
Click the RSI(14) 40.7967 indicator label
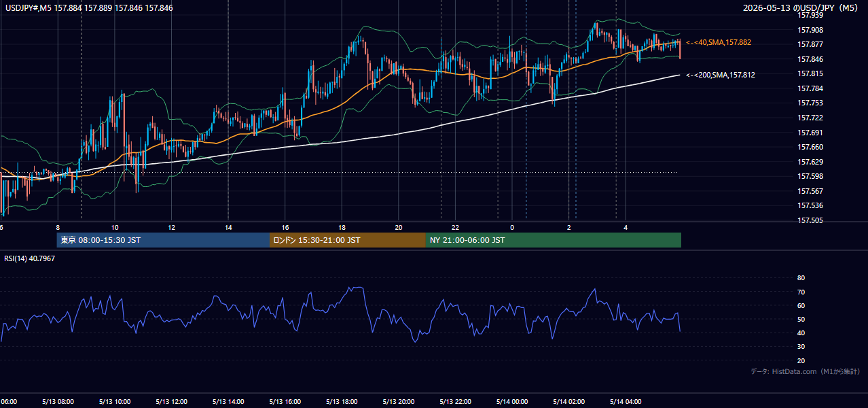(x=30, y=258)
